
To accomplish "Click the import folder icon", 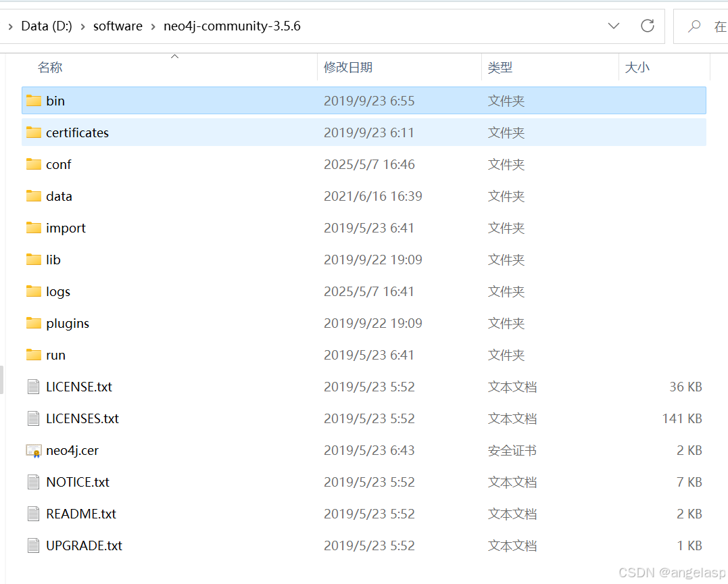I will click(33, 228).
